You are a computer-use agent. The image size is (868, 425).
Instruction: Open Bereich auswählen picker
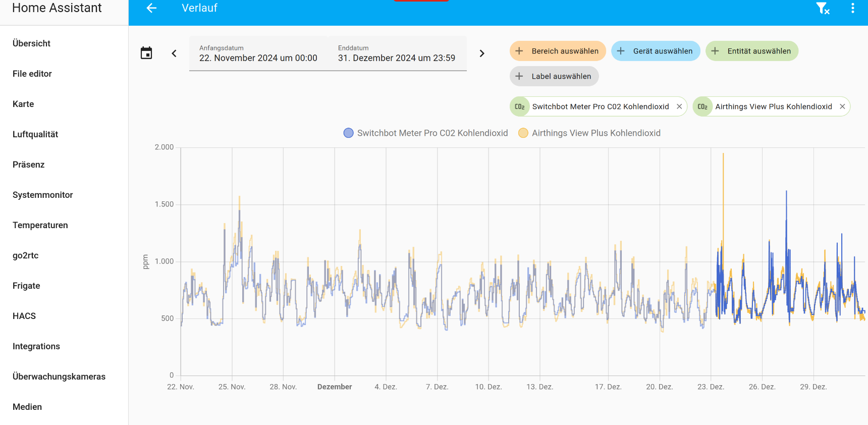(558, 51)
